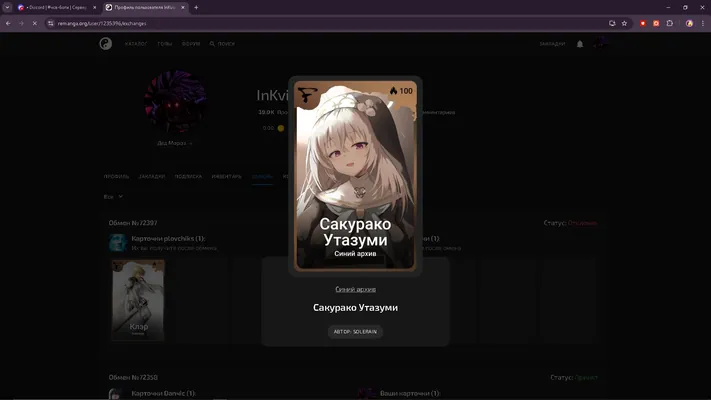Select the Профиль пользователя browser tab

point(145,7)
